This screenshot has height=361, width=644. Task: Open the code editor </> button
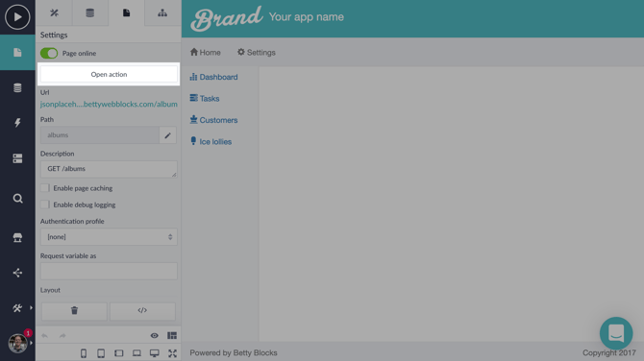[x=142, y=311]
